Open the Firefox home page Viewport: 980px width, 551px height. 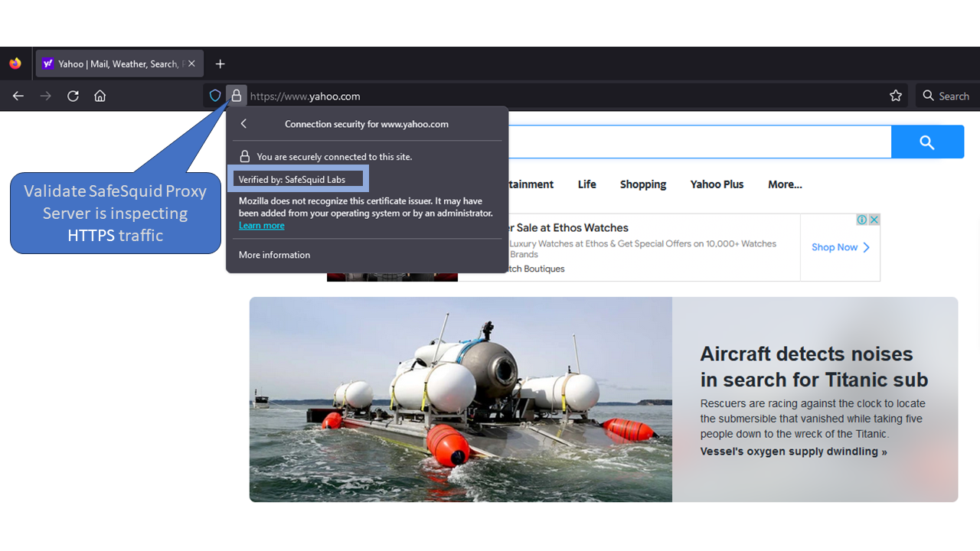click(x=100, y=96)
